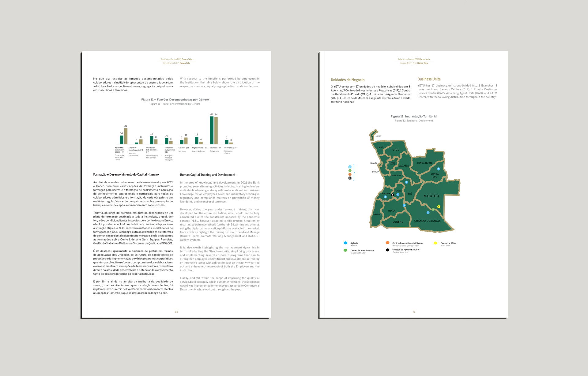The width and height of the screenshot is (588, 376).
Task: Click the green Centro de Investimentos legend dot
Action: [345, 250]
